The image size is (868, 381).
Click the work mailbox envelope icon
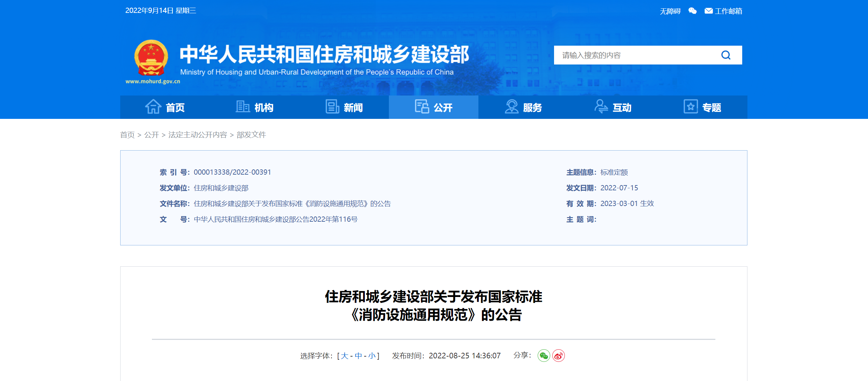click(708, 11)
